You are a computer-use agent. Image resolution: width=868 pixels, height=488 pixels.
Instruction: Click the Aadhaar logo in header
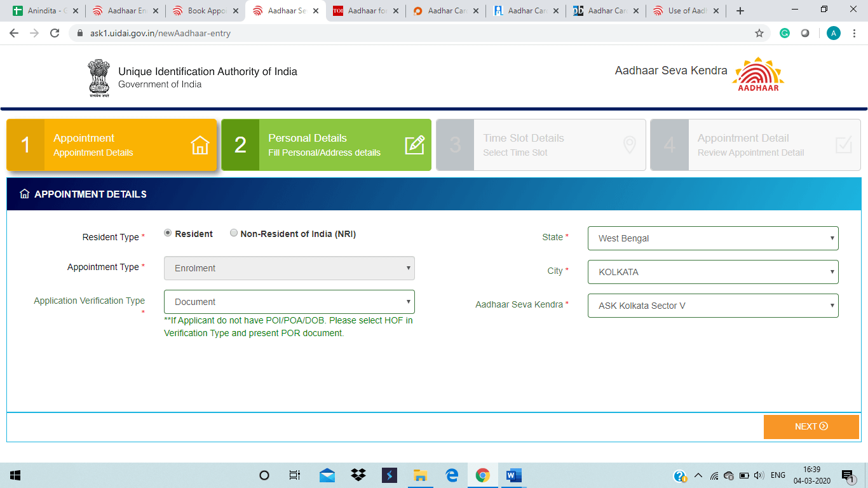pos(758,74)
